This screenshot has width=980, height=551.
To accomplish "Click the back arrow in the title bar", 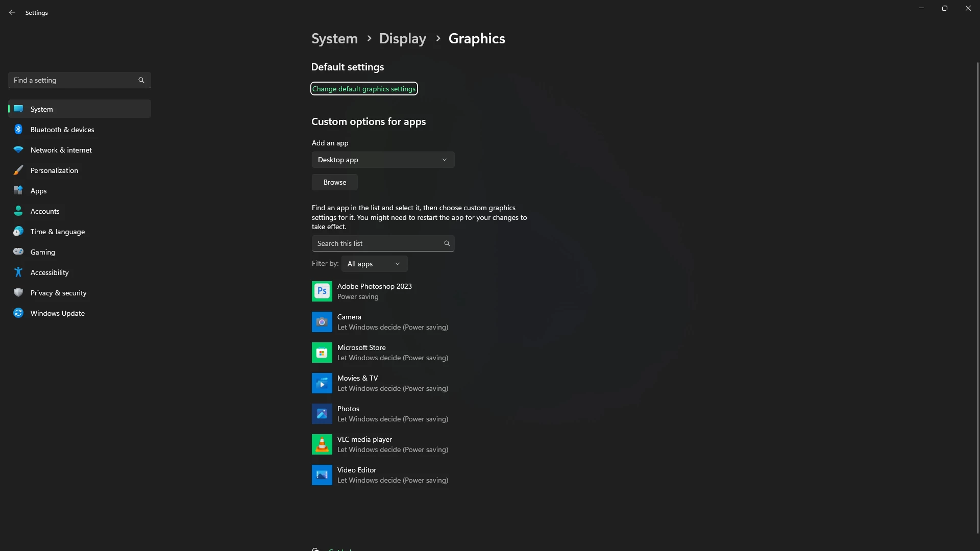I will (x=12, y=12).
